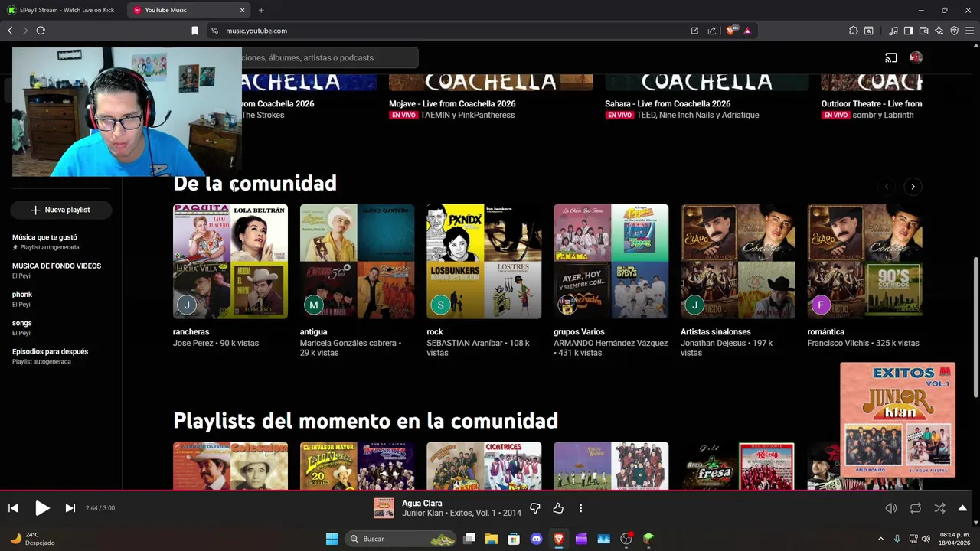Screen dimensions: 980x551
Task: Open the browser hamburger main menu
Action: 969,31
